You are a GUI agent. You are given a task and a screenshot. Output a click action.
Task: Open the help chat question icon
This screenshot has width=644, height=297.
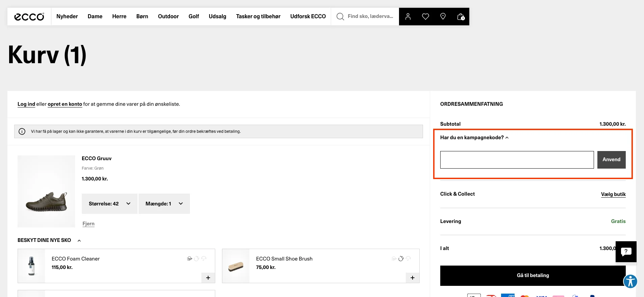(626, 251)
